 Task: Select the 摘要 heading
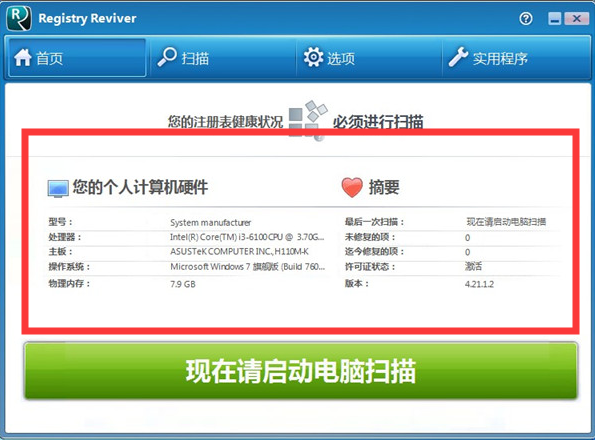tap(384, 187)
